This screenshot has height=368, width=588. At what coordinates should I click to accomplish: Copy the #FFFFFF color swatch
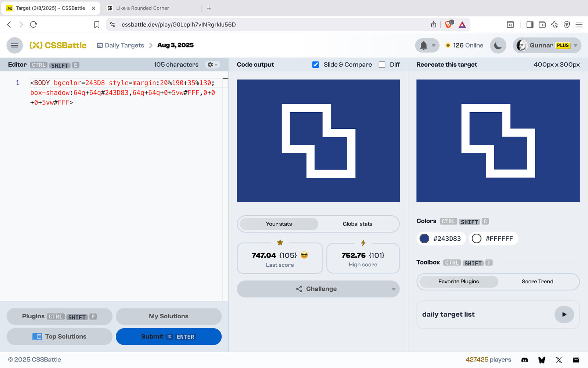point(494,238)
